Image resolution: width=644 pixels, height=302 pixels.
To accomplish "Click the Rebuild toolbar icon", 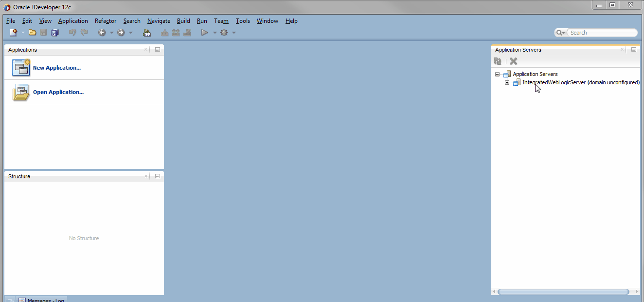I will point(176,33).
